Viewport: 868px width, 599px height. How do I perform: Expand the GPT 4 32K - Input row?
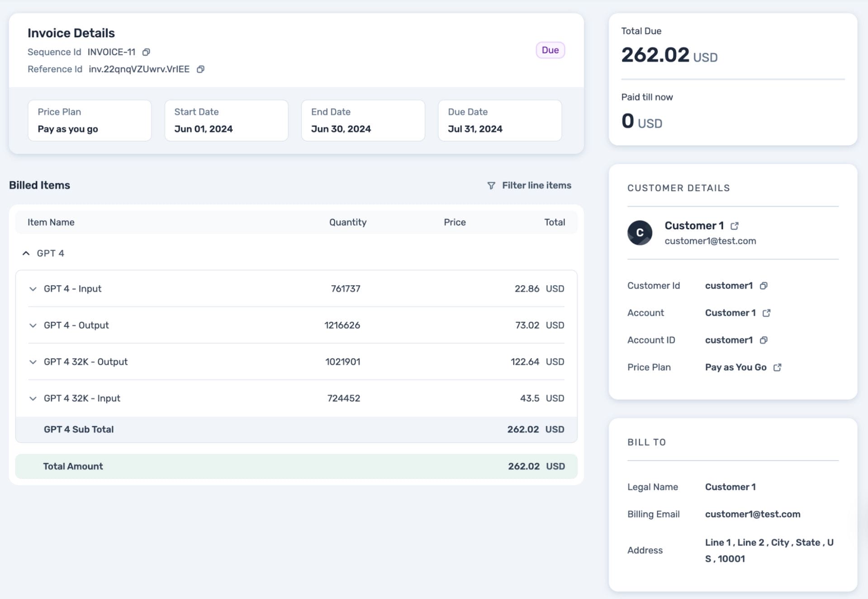click(x=33, y=399)
